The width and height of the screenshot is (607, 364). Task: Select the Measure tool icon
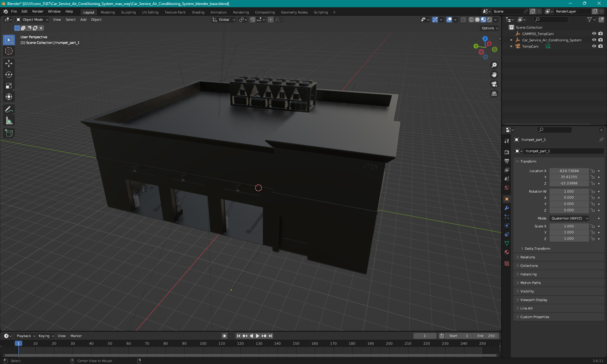tap(9, 121)
